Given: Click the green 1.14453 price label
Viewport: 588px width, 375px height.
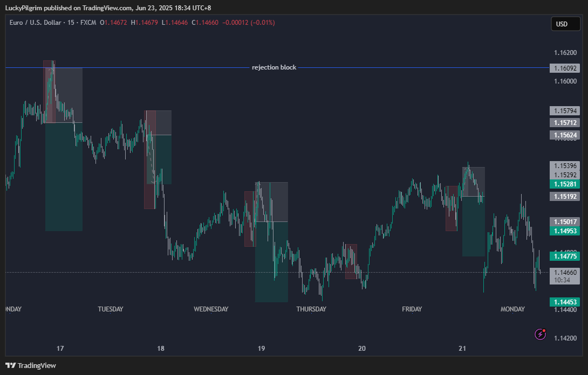Looking at the screenshot, I should pyautogui.click(x=565, y=302).
